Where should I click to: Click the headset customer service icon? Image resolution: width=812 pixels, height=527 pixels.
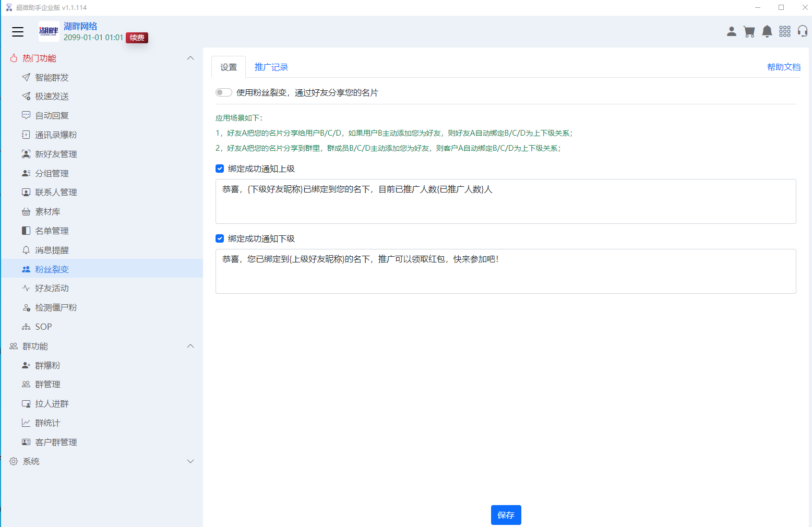pos(802,31)
